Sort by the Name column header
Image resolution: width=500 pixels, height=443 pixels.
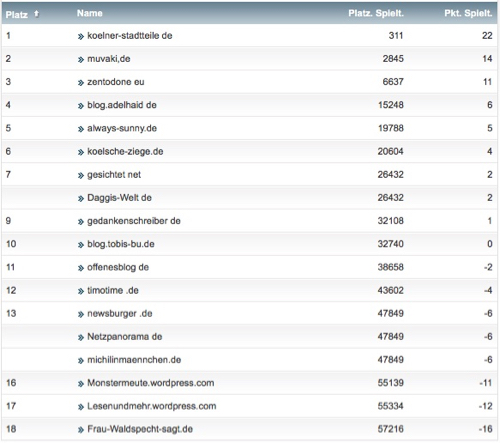click(x=90, y=13)
